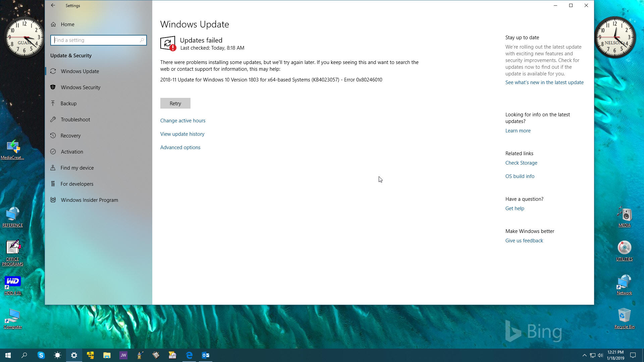Image resolution: width=644 pixels, height=362 pixels.
Task: Open the Check Storage link
Action: click(521, 163)
